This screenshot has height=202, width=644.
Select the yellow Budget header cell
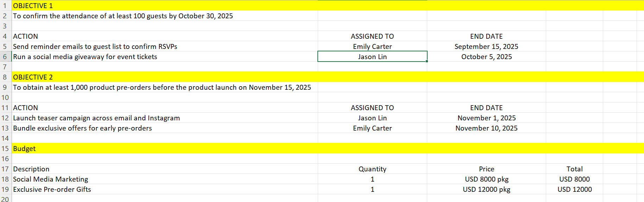(24, 149)
